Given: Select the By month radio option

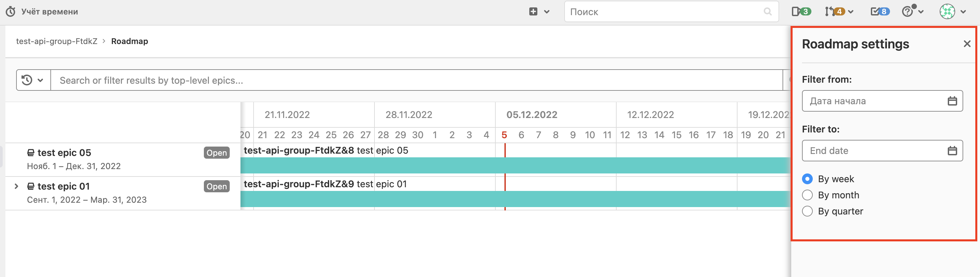Looking at the screenshot, I should pos(807,195).
